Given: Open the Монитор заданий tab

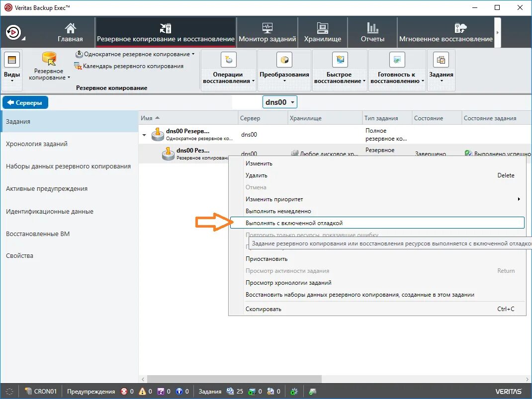Looking at the screenshot, I should click(x=267, y=32).
